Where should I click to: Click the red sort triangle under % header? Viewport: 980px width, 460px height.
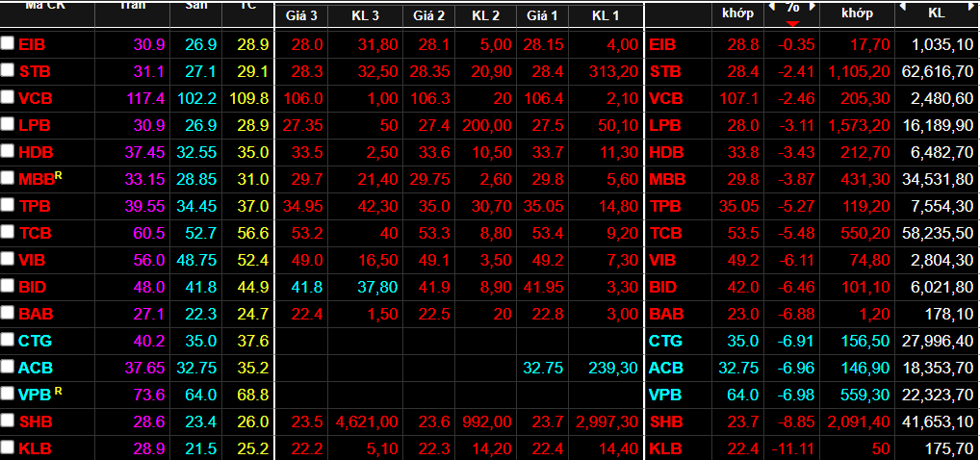tap(792, 23)
